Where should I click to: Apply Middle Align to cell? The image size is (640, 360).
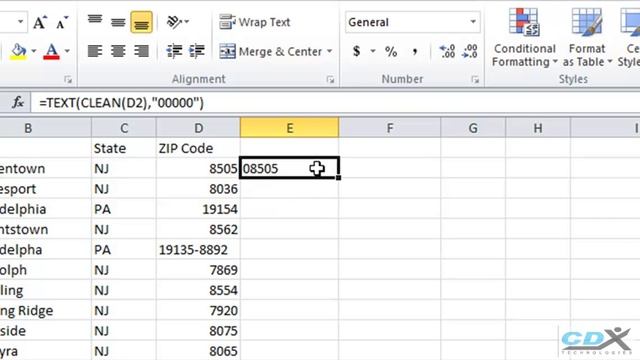coord(118,22)
